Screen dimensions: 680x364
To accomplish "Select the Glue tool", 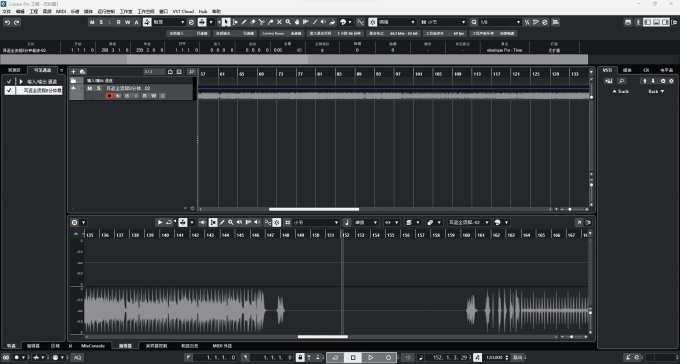I will [x=271, y=22].
